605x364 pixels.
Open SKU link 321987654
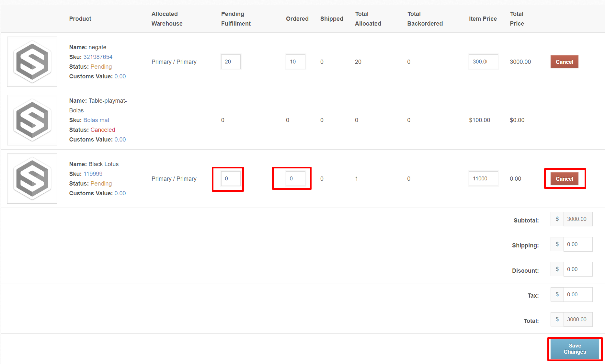(x=98, y=57)
